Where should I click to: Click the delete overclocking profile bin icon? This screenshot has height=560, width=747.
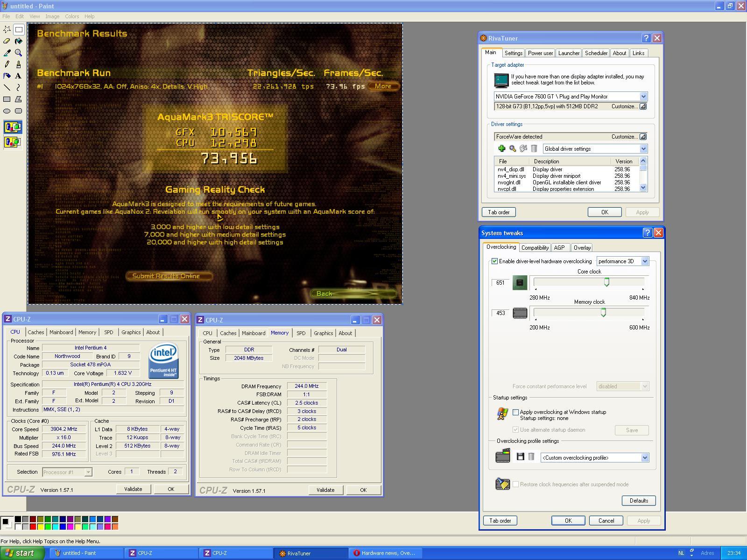(531, 457)
